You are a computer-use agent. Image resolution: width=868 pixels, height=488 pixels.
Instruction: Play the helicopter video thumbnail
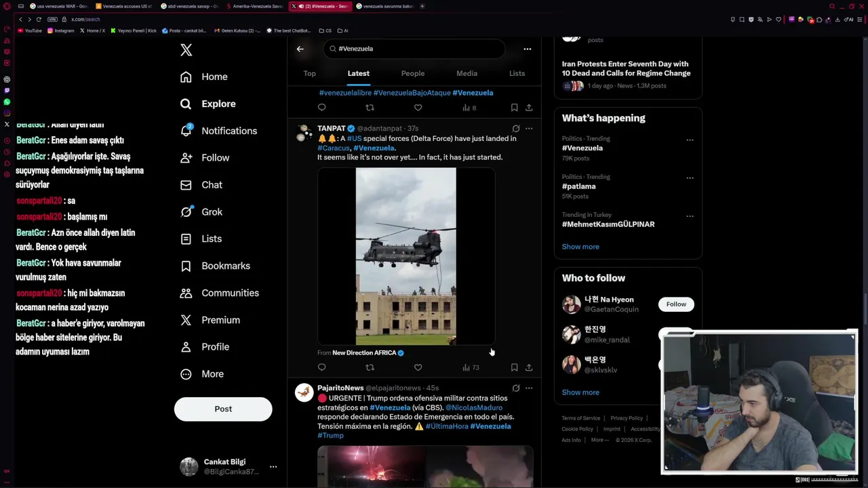[406, 256]
